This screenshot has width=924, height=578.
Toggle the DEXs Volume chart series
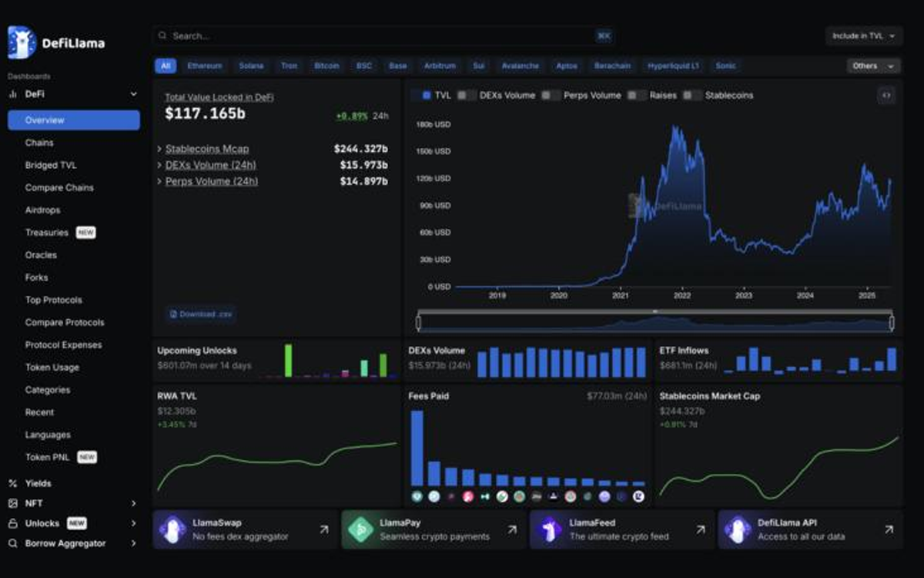467,96
